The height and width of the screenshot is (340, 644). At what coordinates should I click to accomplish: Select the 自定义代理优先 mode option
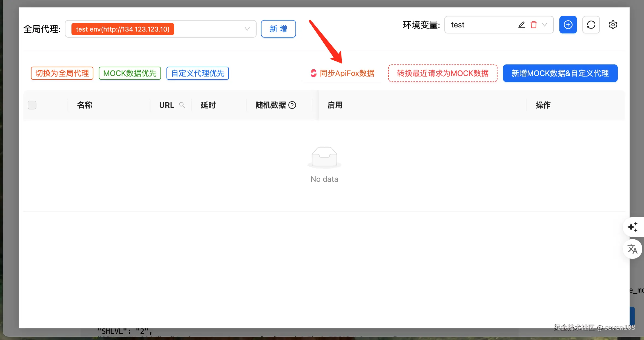click(x=197, y=73)
